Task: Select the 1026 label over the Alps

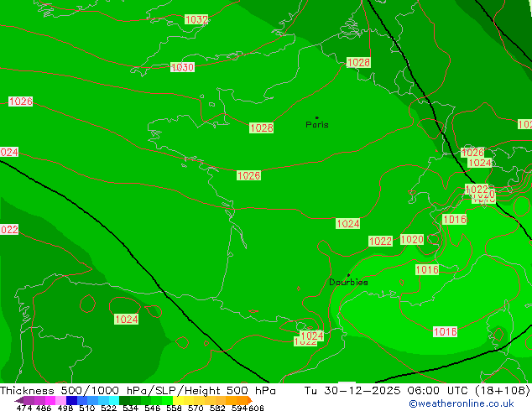Action: [472, 153]
